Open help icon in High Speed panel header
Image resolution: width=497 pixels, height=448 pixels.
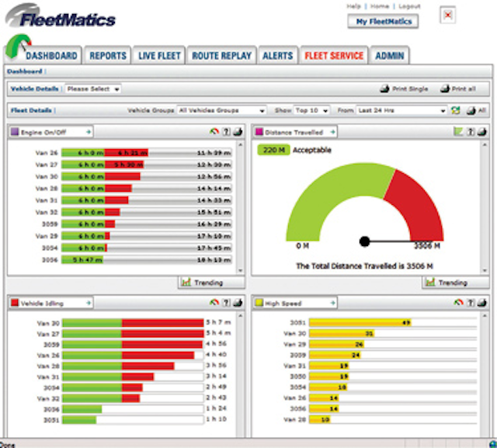471,303
